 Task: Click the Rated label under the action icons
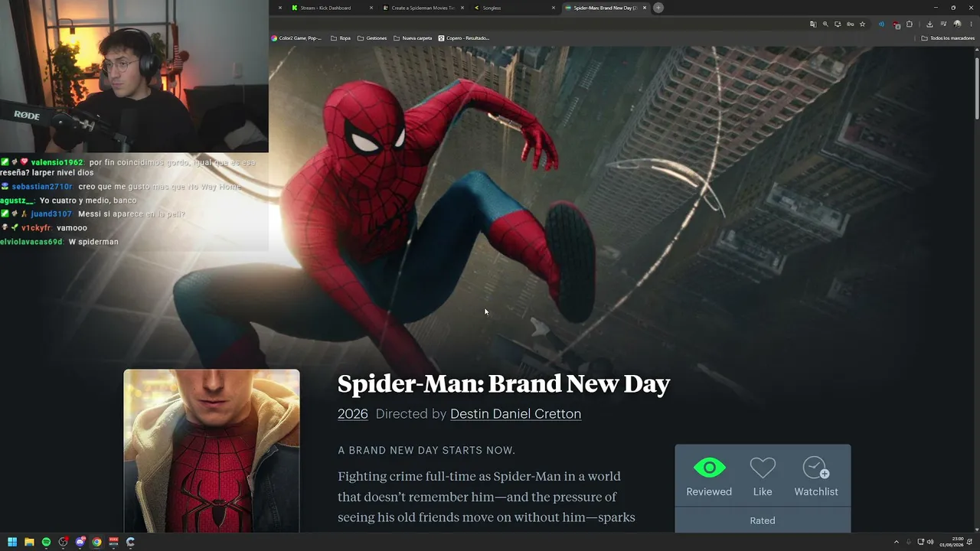tap(763, 520)
